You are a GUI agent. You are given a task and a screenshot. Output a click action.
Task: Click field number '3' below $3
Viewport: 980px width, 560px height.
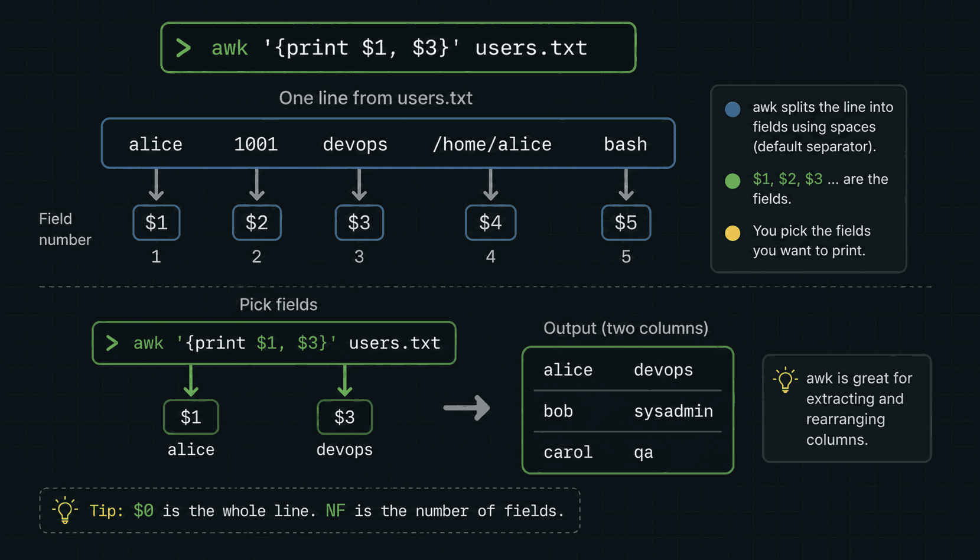(x=359, y=257)
